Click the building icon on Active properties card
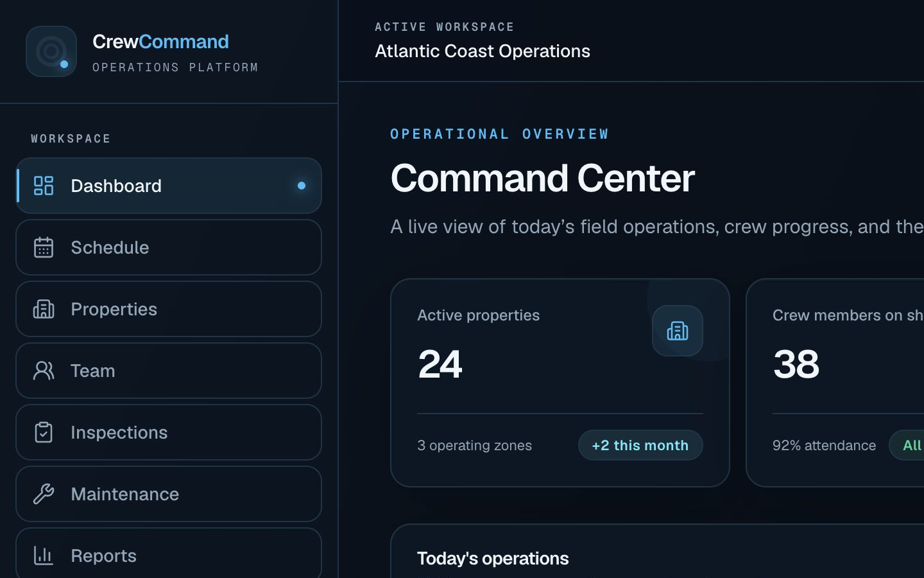Image resolution: width=924 pixels, height=578 pixels. [678, 331]
